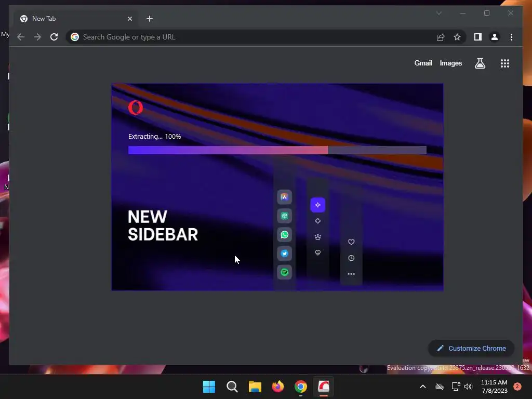Open the Chrome profile avatar
This screenshot has width=532, height=399.
pyautogui.click(x=495, y=37)
